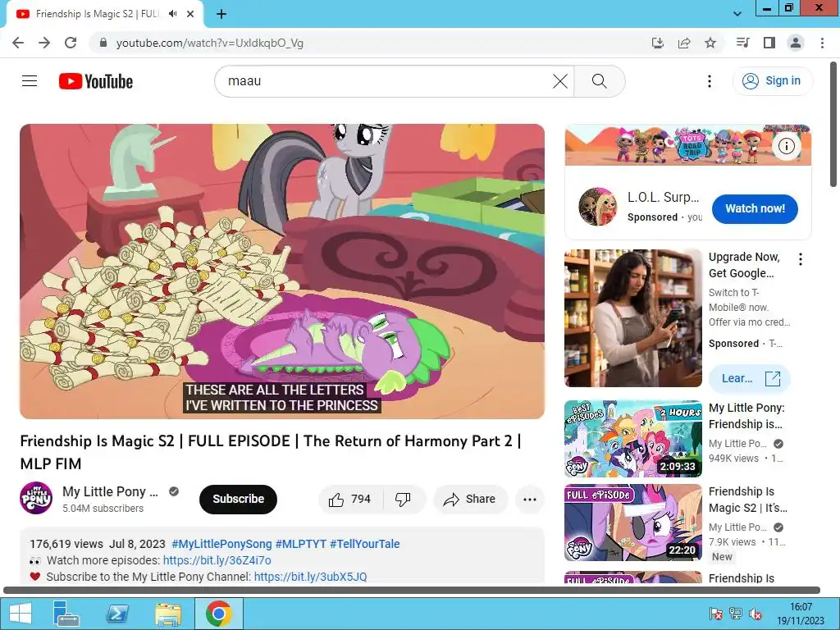This screenshot has height=630, width=840.
Task: Launch PowerShell from taskbar
Action: [117, 614]
